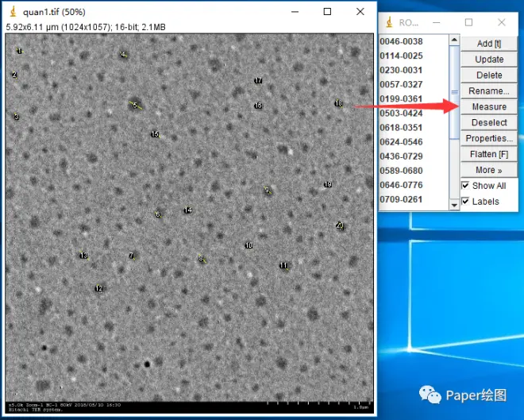This screenshot has height=420, width=524.
Task: Click the ROI list scroll up arrow
Action: tap(454, 40)
